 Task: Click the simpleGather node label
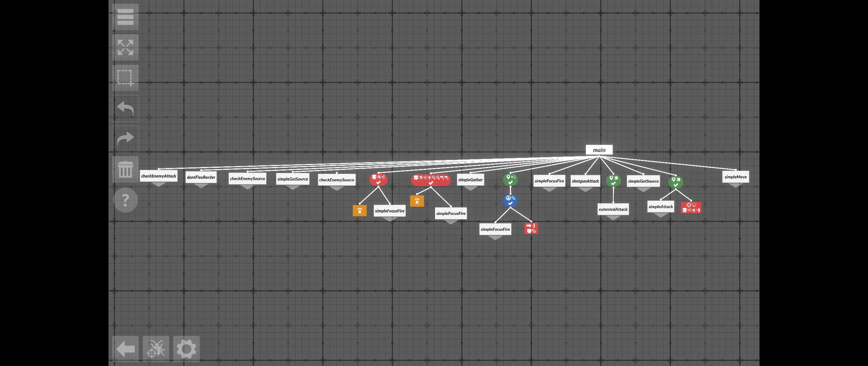tap(470, 180)
